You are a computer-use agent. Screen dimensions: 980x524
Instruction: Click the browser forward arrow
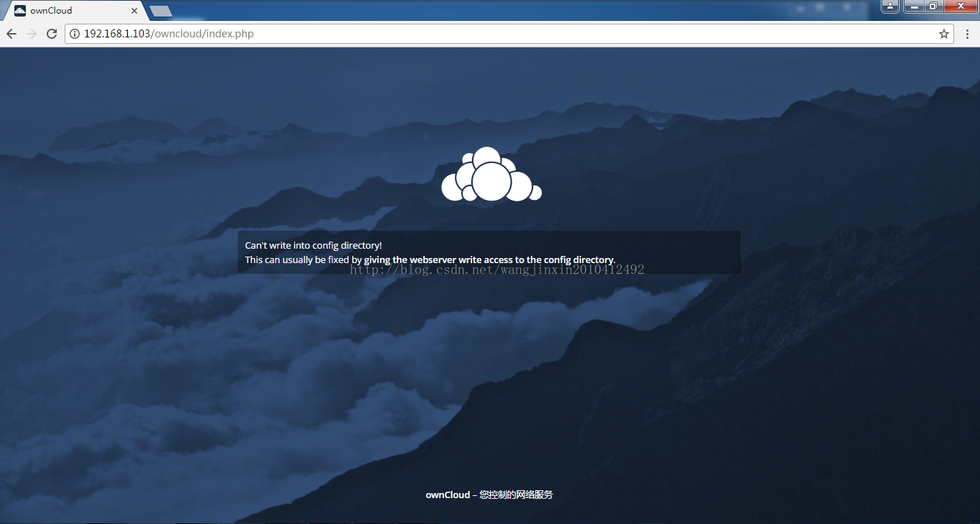(x=32, y=34)
